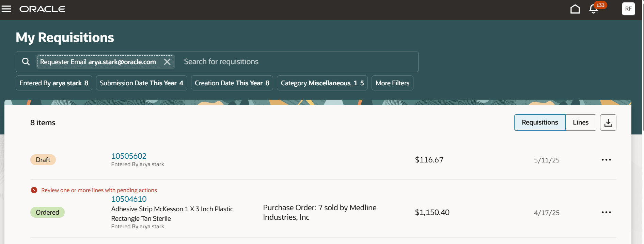Open the hamburger navigation menu

tap(6, 9)
